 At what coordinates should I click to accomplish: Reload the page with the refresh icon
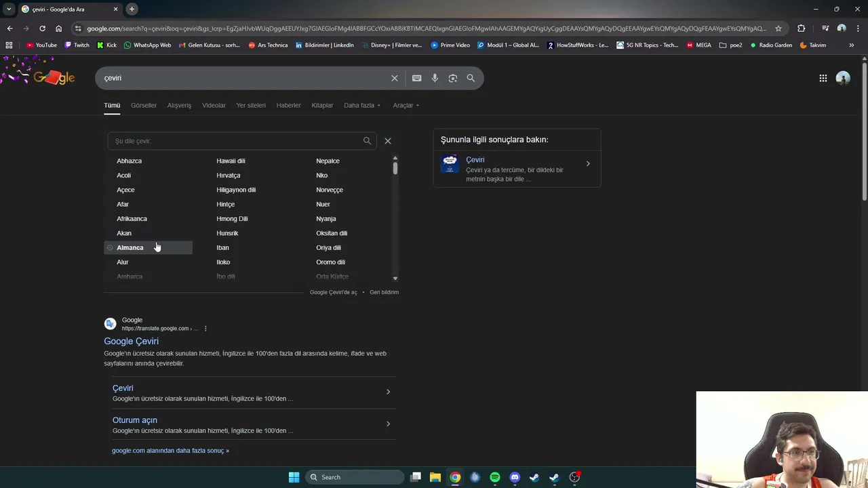point(42,28)
